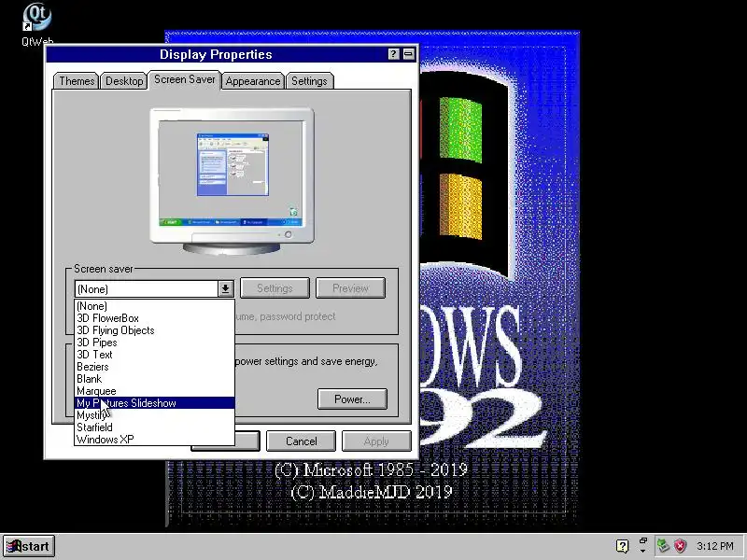Open the Settings tab

(x=309, y=81)
